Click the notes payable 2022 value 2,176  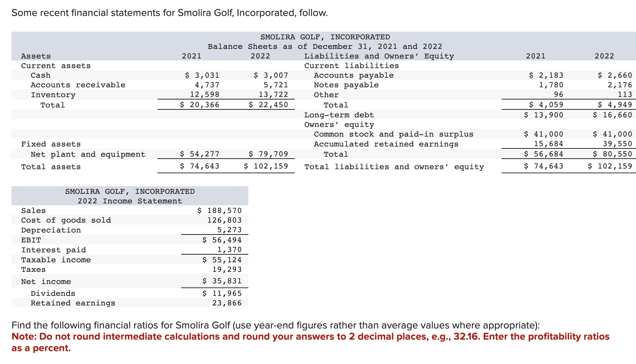tap(620, 85)
